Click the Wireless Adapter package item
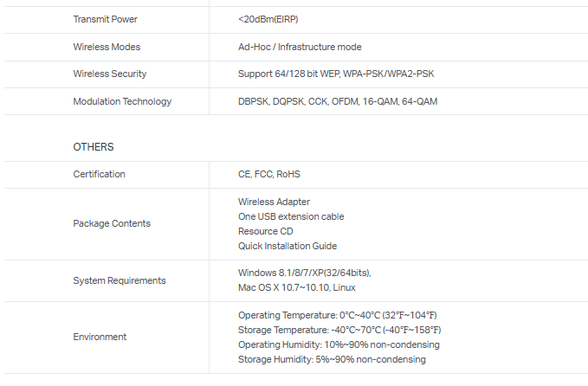This screenshot has height=386, width=588. [x=274, y=202]
